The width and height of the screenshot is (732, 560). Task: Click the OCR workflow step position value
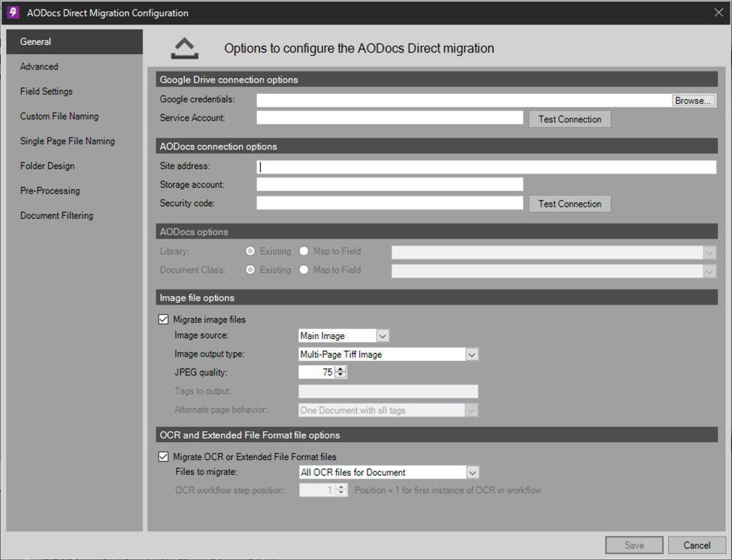[x=317, y=490]
